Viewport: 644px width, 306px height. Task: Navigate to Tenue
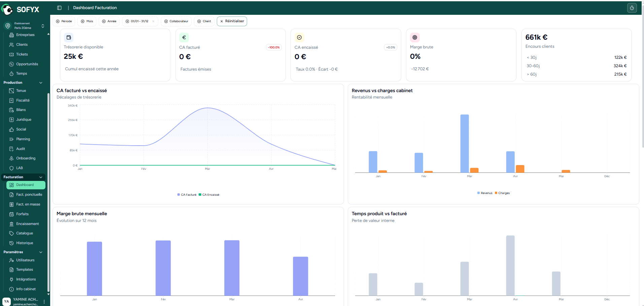(x=21, y=91)
